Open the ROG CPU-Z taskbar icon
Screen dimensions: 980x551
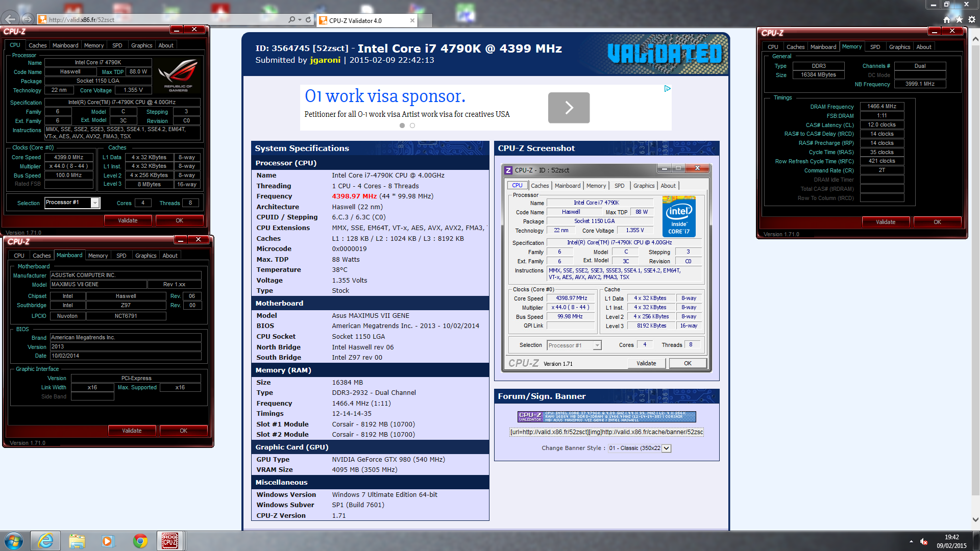(170, 541)
